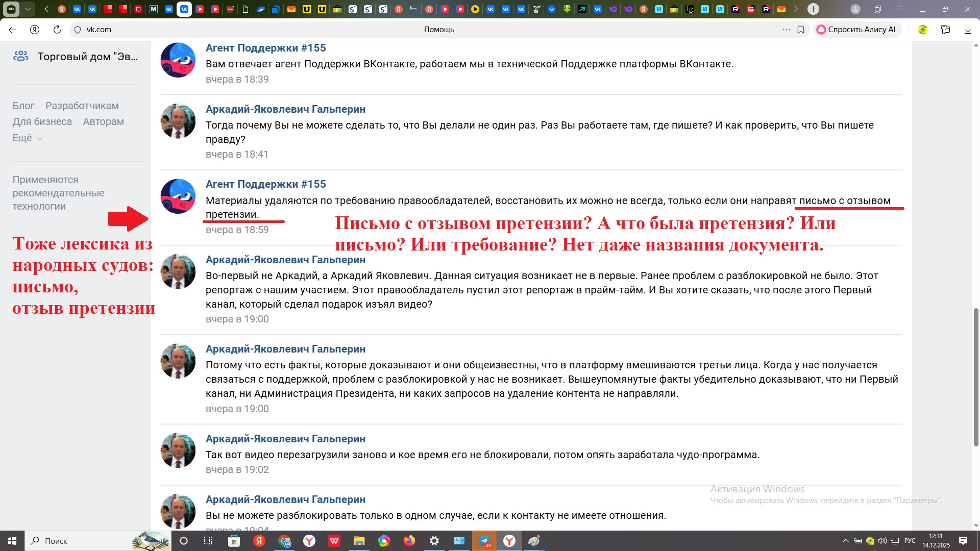Open Агент Поддержки #155 avatar at 18:59
Screen dimensions: 980x551
(178, 196)
